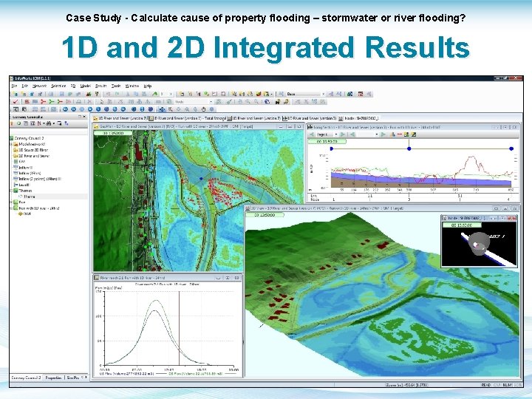The image size is (532, 399).
Task: Click the red branching network toolbar icon
Action: 43,101
